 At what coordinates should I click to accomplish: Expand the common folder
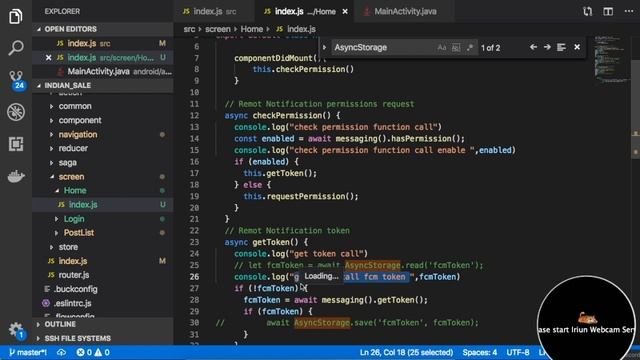pos(51,106)
